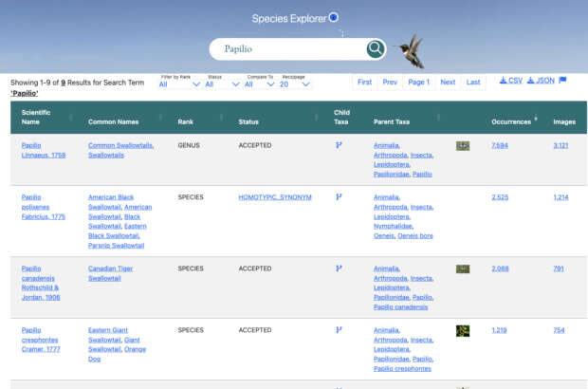588x389 pixels.
Task: Click the hummingbird logo image
Action: tap(409, 50)
